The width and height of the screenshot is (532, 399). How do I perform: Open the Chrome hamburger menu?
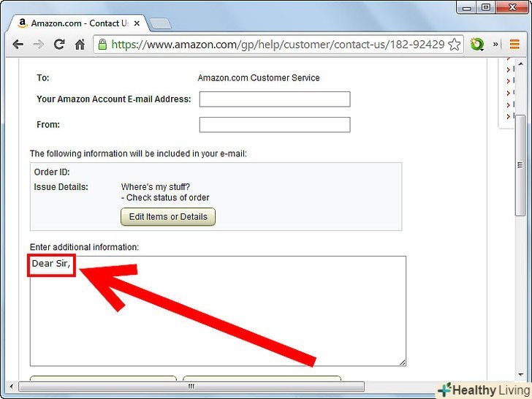514,44
